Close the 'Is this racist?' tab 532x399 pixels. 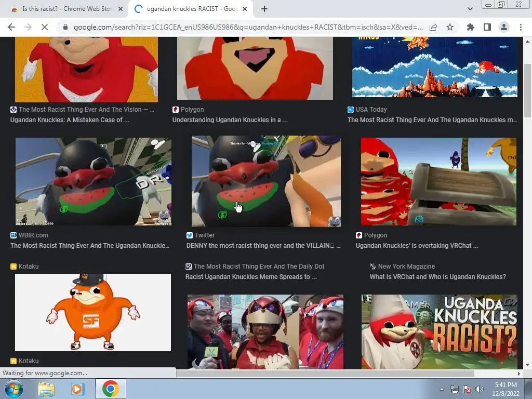[x=121, y=9]
